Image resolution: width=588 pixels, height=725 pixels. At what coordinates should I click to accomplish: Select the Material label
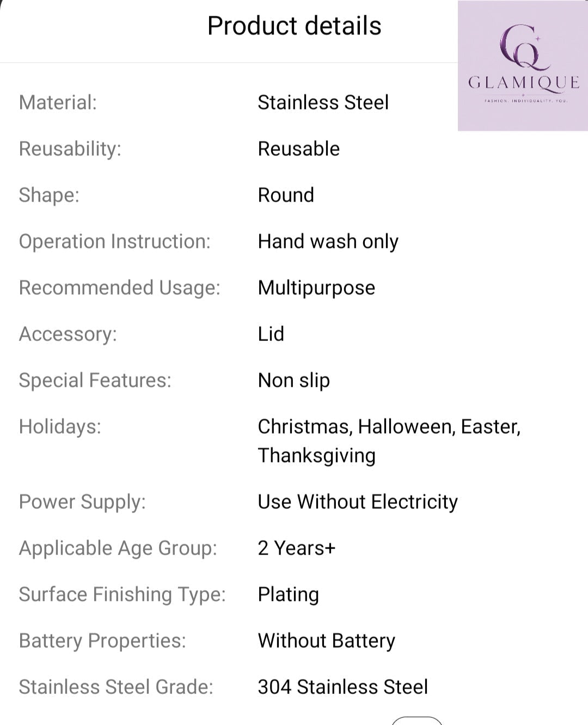pos(58,102)
